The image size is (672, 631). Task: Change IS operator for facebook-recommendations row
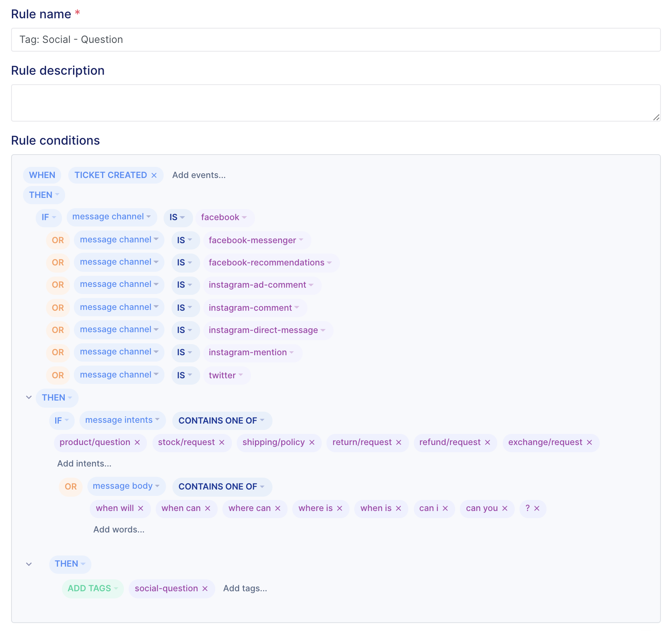185,263
